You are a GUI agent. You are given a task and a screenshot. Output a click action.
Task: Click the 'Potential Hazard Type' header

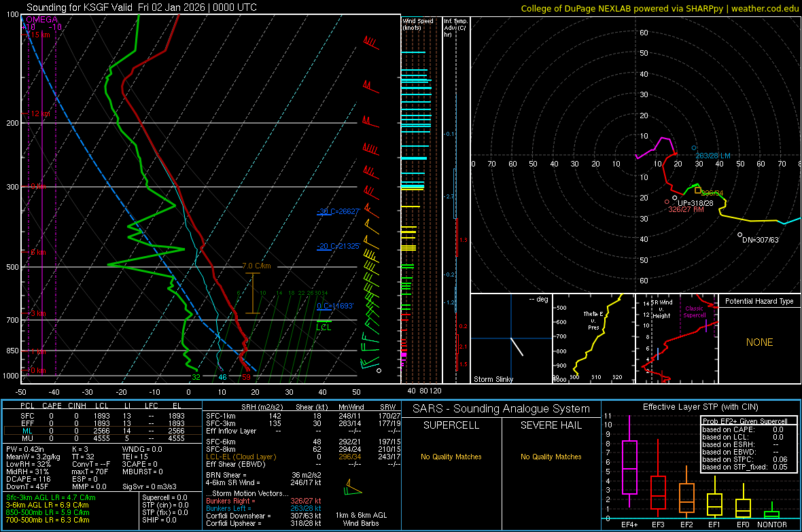[x=759, y=301]
